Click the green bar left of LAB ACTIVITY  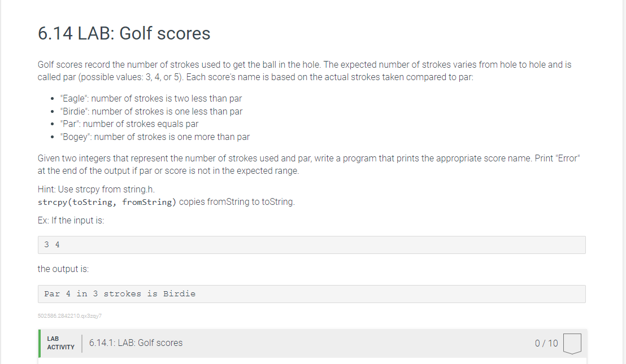[x=40, y=343]
